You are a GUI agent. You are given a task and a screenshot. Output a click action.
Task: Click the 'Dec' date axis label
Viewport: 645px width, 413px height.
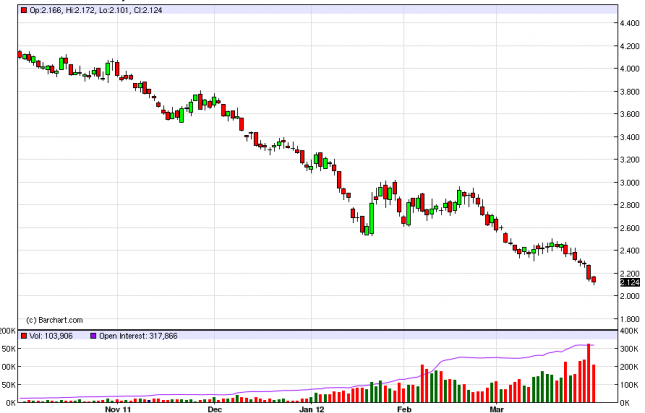pos(214,409)
